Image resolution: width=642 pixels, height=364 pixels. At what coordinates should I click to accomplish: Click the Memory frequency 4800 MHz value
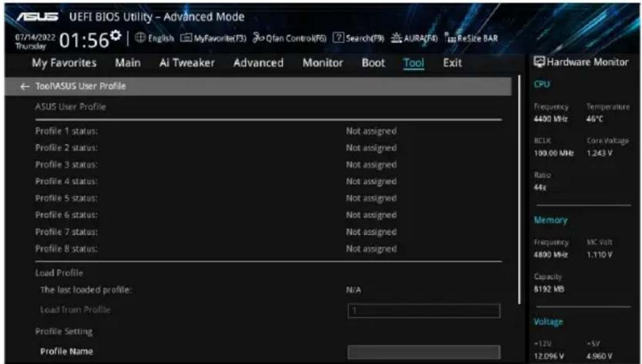pyautogui.click(x=551, y=255)
